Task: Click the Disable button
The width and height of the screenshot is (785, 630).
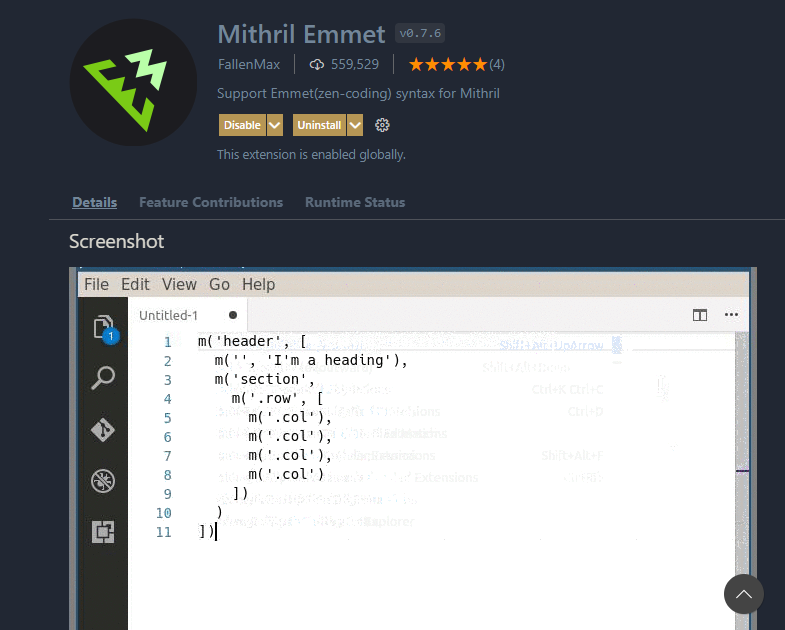Action: (242, 125)
